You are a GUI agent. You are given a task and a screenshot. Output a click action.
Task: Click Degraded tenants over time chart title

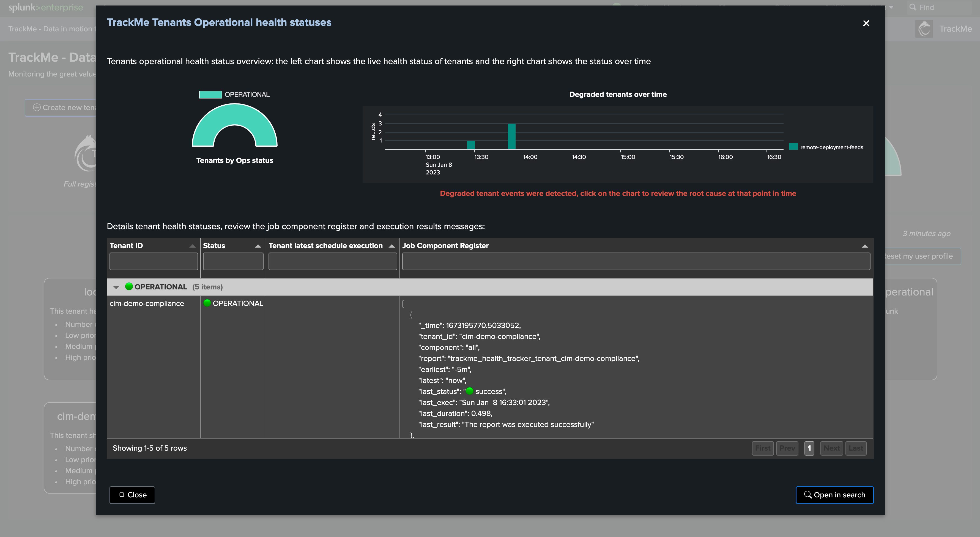pos(618,94)
